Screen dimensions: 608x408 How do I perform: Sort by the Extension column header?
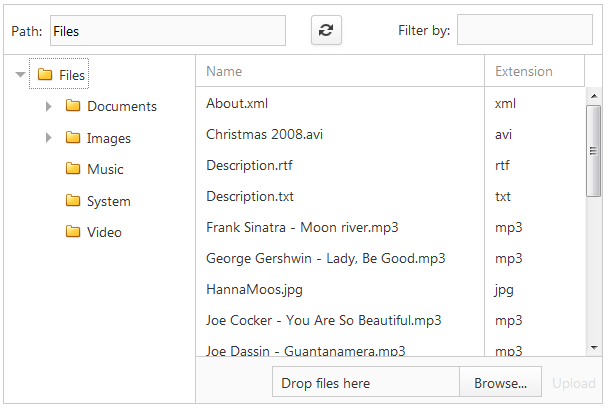(x=534, y=71)
